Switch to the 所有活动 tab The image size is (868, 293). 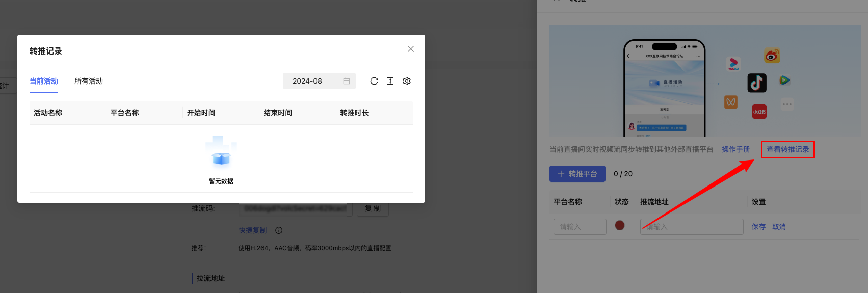pyautogui.click(x=89, y=81)
